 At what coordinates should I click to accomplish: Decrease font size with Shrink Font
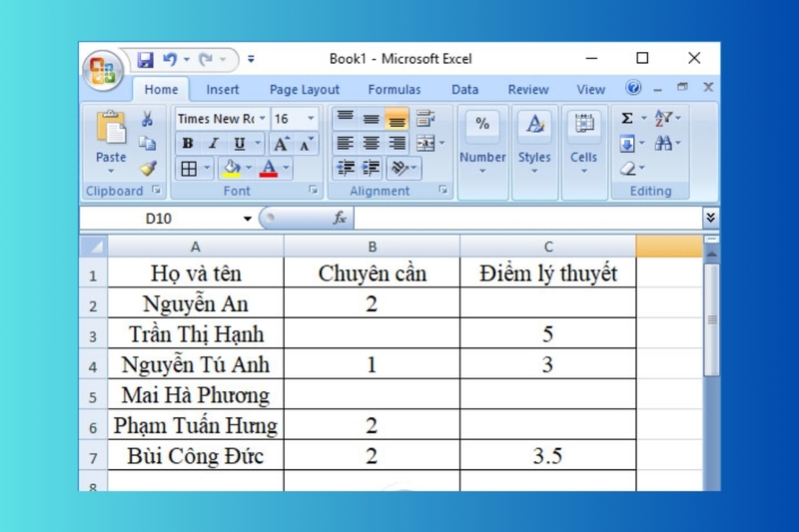tap(306, 144)
